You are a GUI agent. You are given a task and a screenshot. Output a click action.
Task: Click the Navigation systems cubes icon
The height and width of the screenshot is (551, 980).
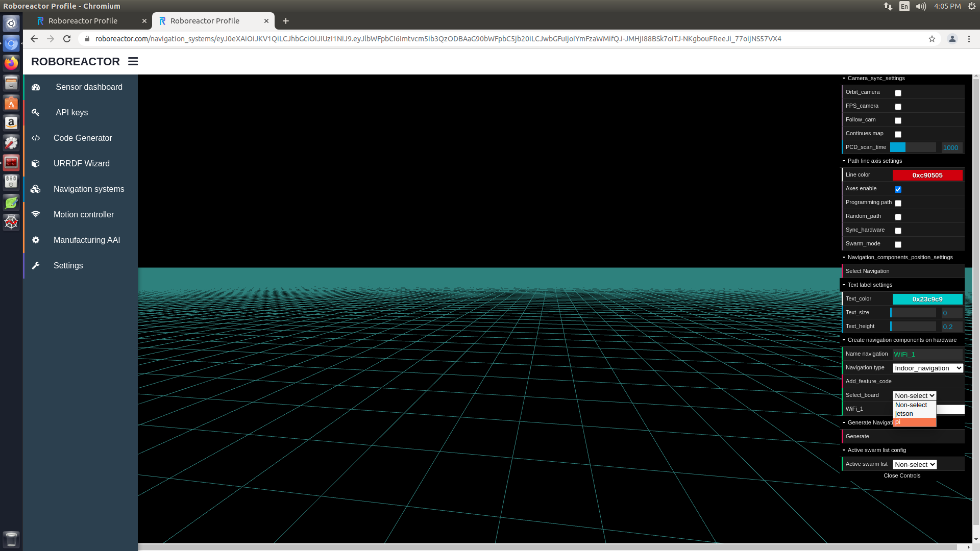pyautogui.click(x=35, y=189)
